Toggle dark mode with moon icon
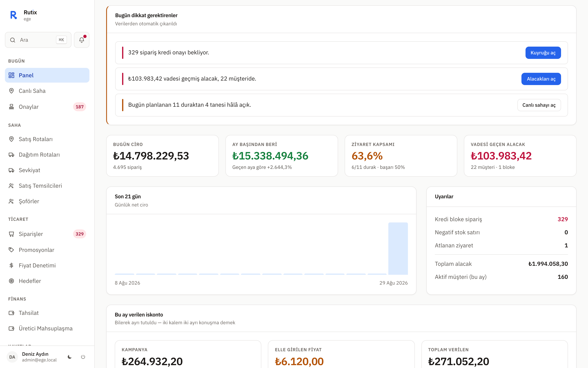Viewport: 588px width, 368px height. pyautogui.click(x=70, y=357)
